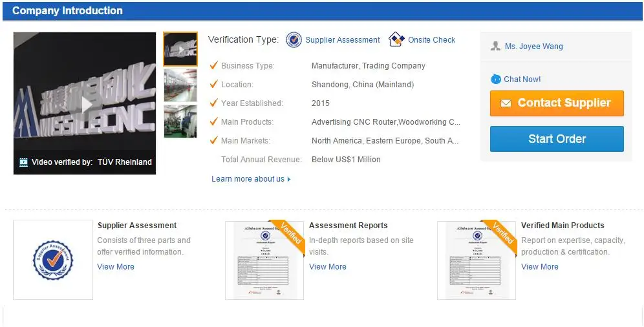Select the bottom workshop machines thumbnail
This screenshot has height=327, width=644.
coord(180,121)
